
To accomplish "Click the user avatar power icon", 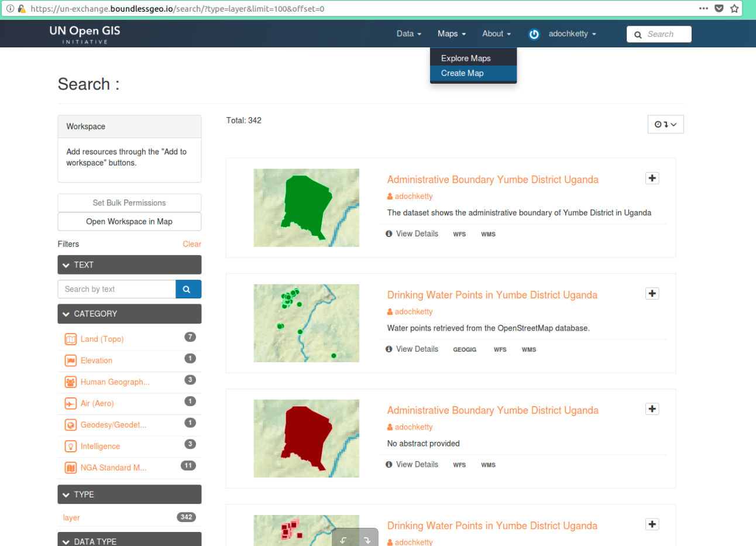I will [534, 34].
